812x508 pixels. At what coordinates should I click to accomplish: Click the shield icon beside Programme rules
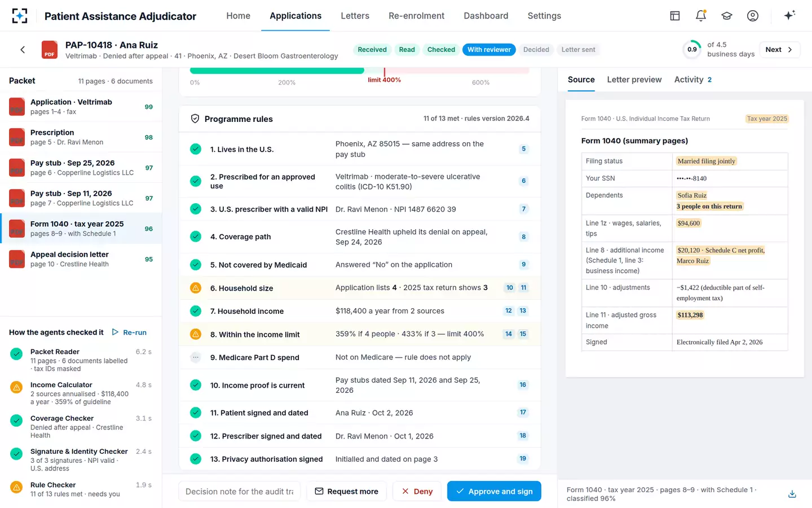pos(195,119)
